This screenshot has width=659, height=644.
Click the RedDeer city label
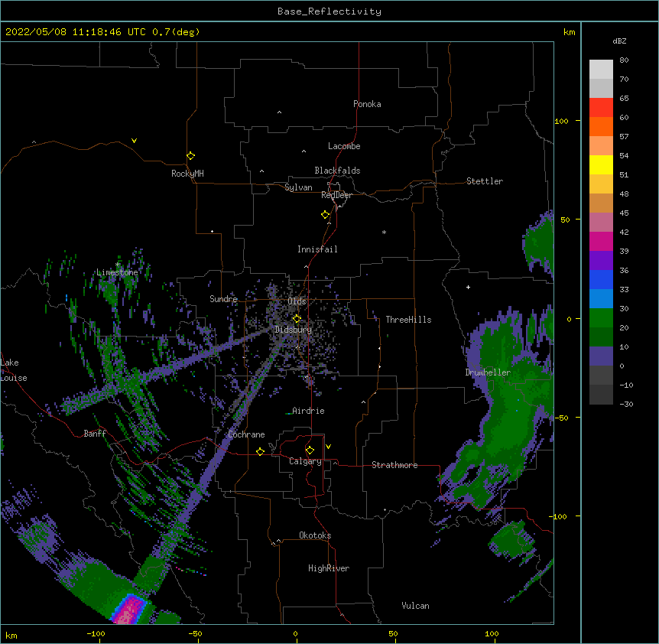[336, 195]
